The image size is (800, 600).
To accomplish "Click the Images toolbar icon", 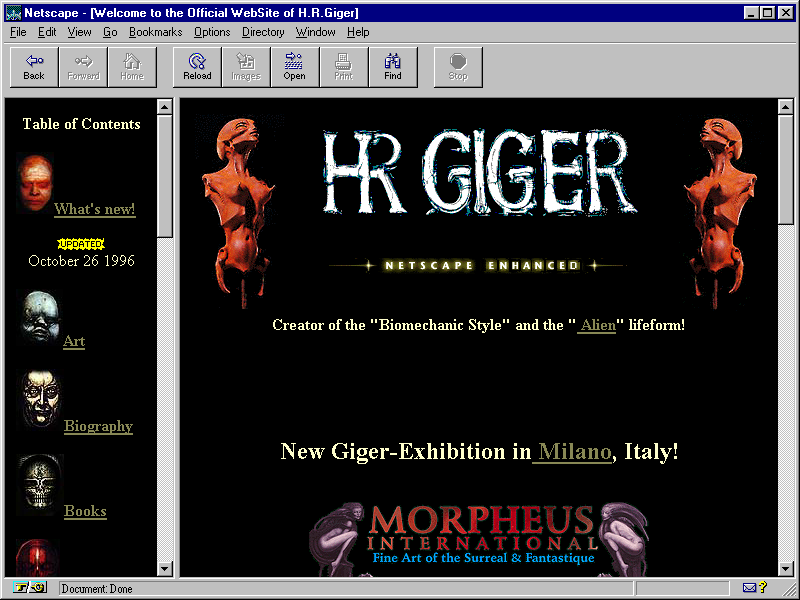I will (x=246, y=66).
